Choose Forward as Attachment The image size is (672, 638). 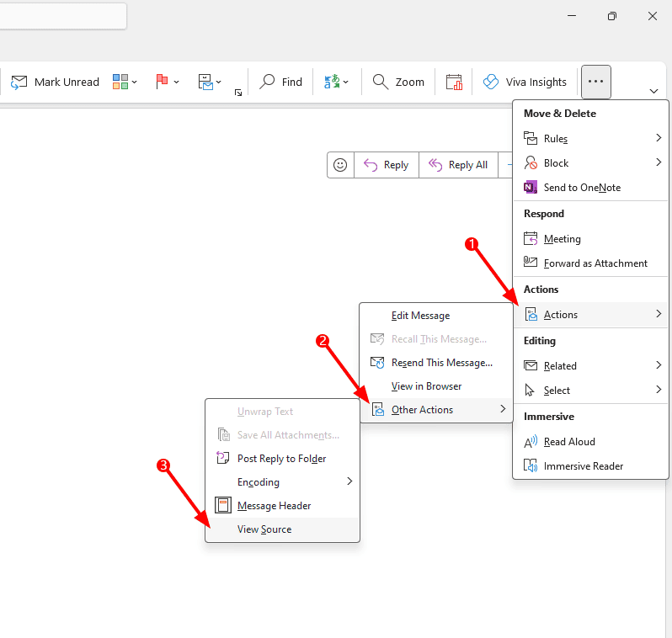(x=595, y=263)
